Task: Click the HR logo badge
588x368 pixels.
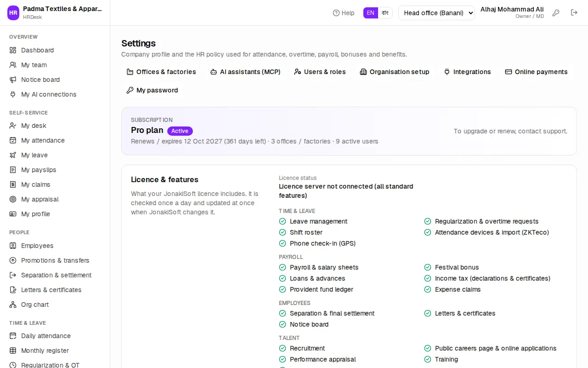Action: click(x=13, y=13)
